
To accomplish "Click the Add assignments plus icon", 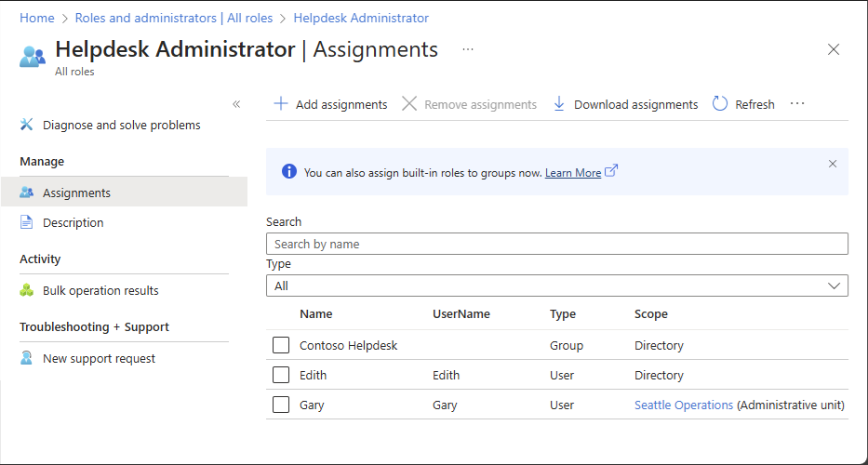I will pos(281,104).
